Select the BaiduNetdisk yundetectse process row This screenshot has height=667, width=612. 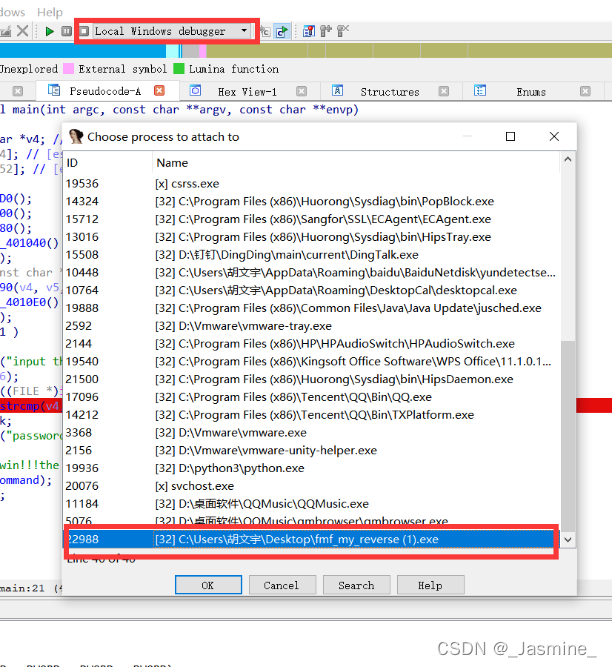[x=311, y=273]
